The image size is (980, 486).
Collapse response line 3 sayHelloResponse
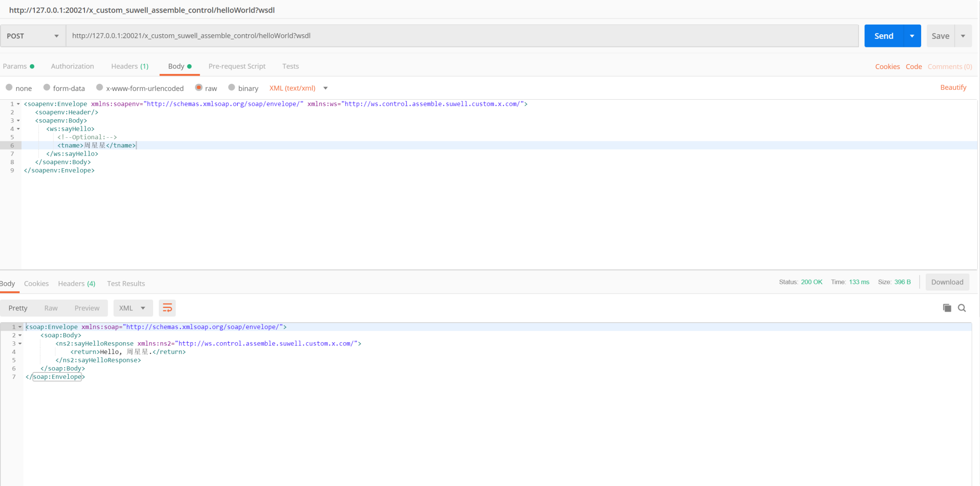[20, 343]
